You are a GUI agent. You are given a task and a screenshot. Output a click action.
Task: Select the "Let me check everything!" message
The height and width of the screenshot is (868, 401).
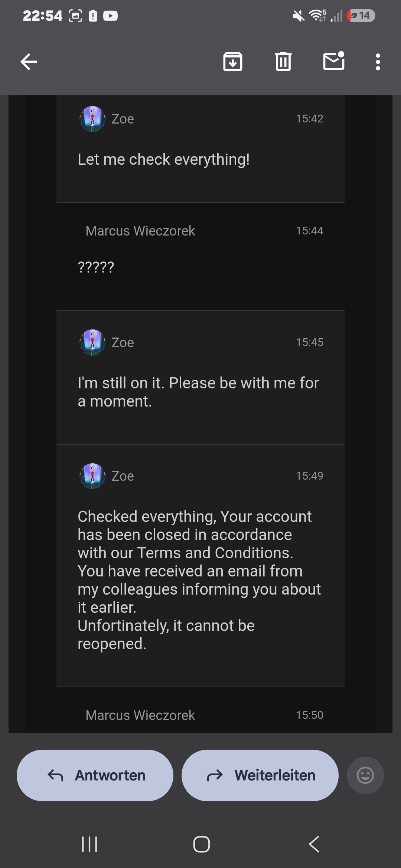coord(164,160)
